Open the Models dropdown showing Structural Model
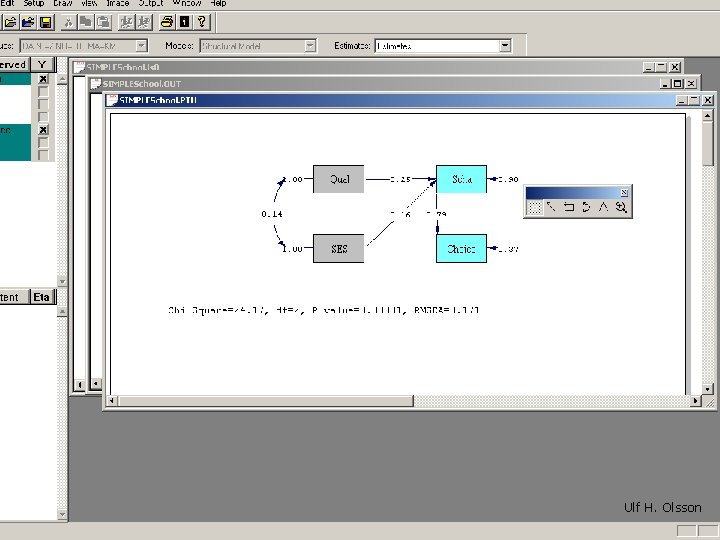 coord(310,46)
